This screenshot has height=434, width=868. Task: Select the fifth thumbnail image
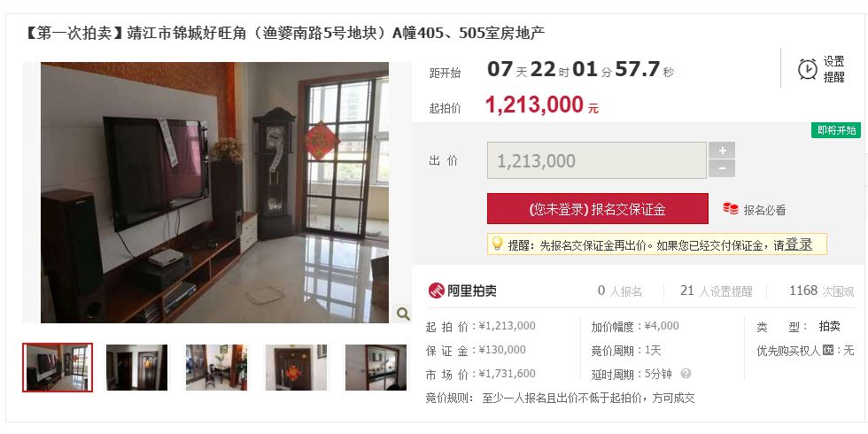coord(376,368)
